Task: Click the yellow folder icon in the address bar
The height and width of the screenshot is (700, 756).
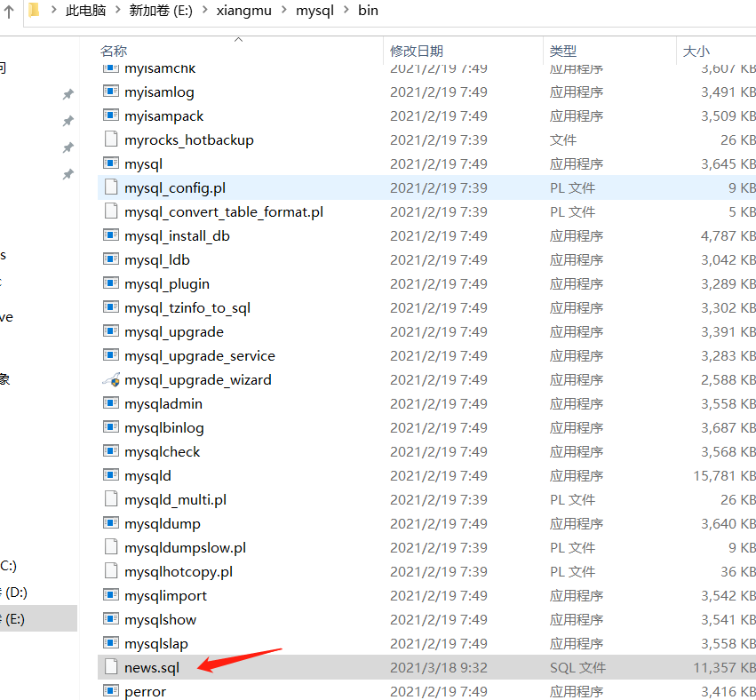Action: (x=33, y=11)
